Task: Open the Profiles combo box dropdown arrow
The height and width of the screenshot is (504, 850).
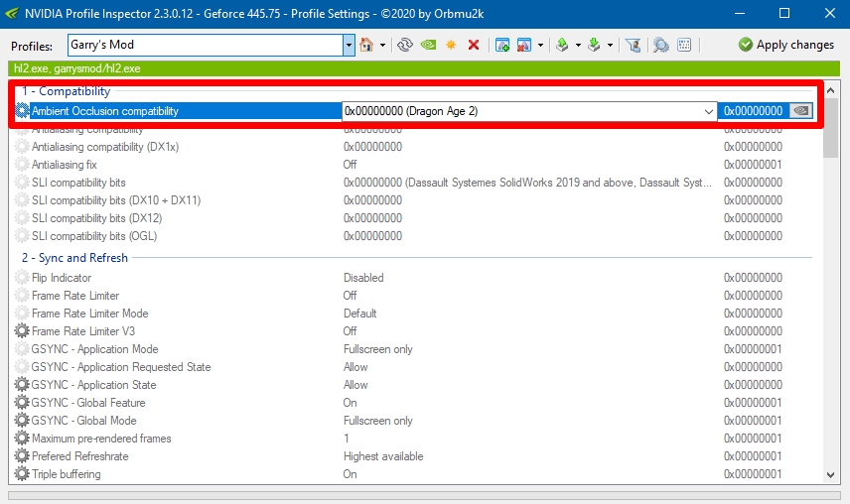Action: [x=349, y=46]
